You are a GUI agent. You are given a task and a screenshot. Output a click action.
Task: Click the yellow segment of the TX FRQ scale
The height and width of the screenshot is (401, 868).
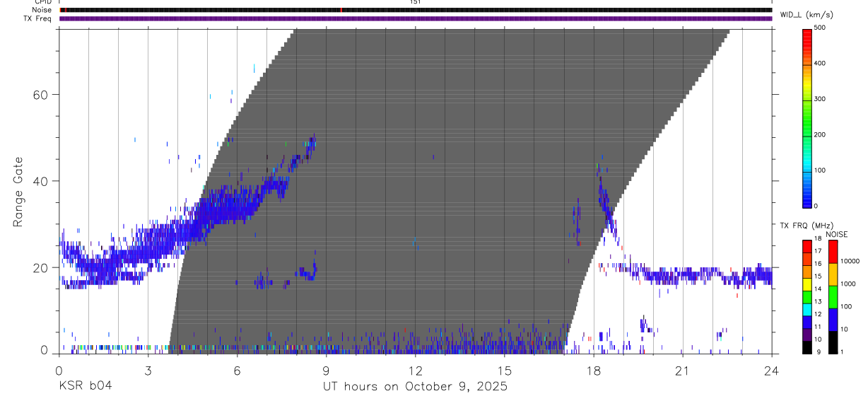tap(807, 284)
